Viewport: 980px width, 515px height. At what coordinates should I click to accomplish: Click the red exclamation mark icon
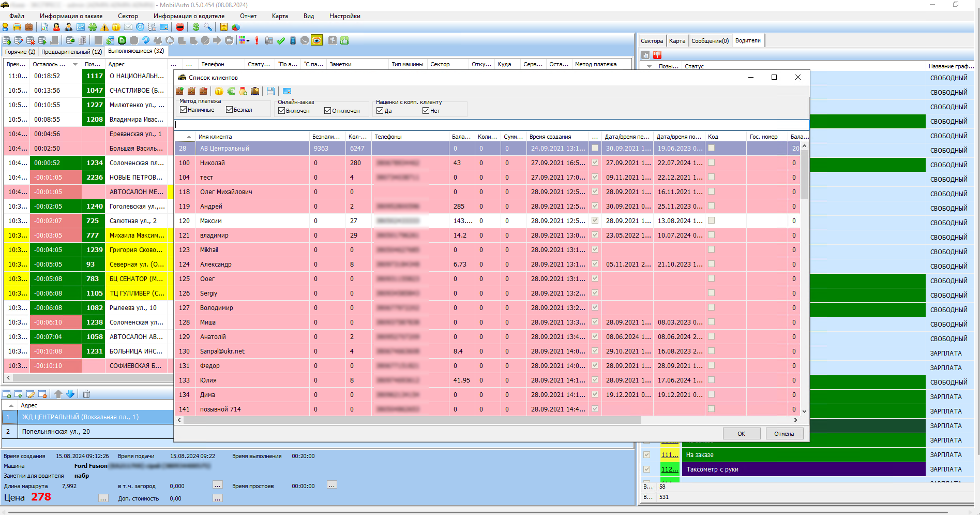click(x=257, y=40)
